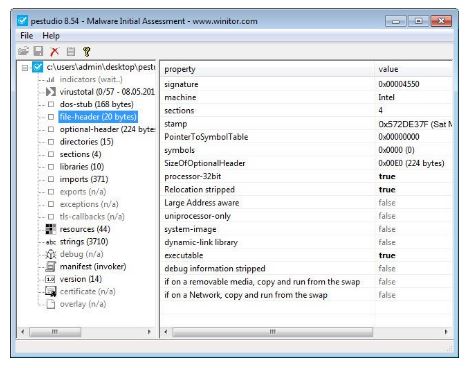
Task: Tick the dos-stub checkbox
Action: tap(51, 104)
